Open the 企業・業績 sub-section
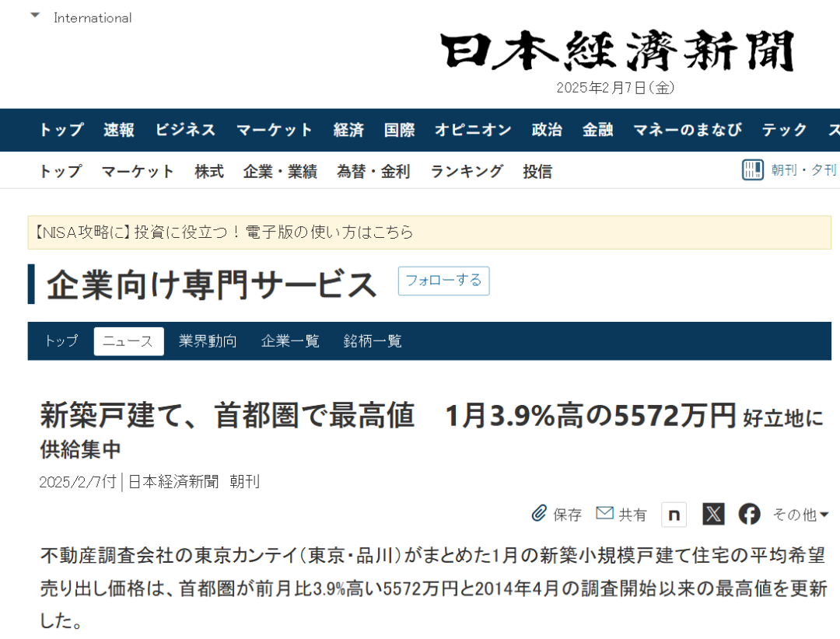The height and width of the screenshot is (639, 840). (x=280, y=171)
